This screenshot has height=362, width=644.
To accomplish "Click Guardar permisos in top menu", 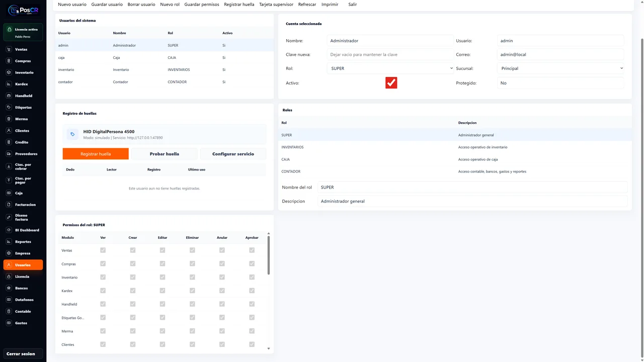I will [202, 4].
